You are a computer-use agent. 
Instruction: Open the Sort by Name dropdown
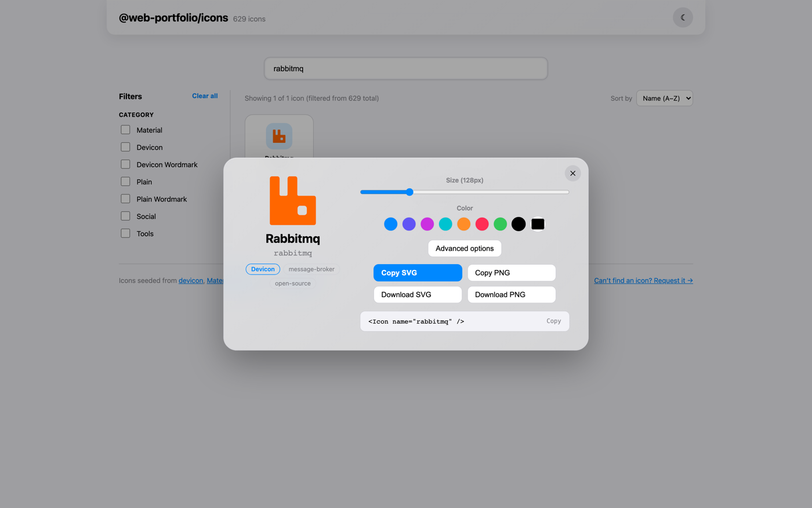(x=665, y=98)
